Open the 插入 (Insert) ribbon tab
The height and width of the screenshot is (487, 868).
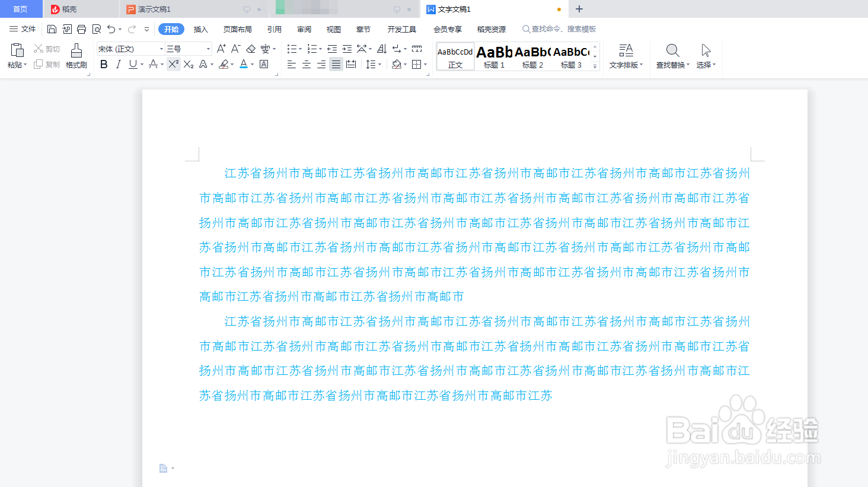pos(201,29)
